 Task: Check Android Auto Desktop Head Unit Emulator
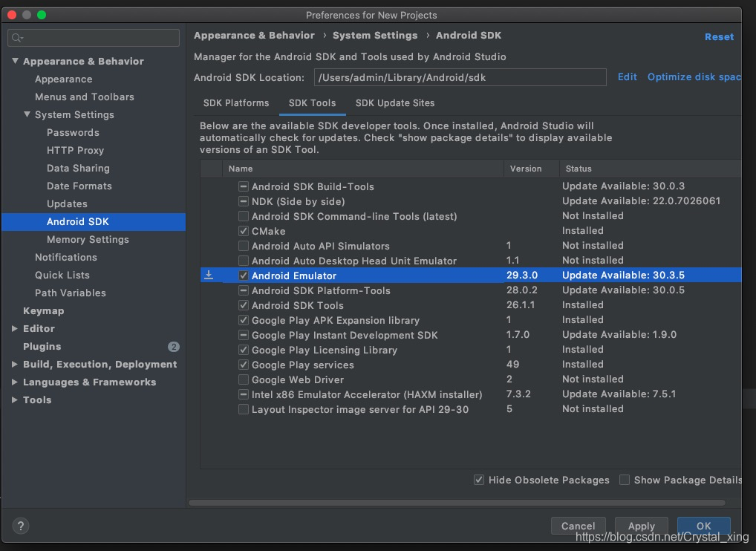[x=244, y=261]
